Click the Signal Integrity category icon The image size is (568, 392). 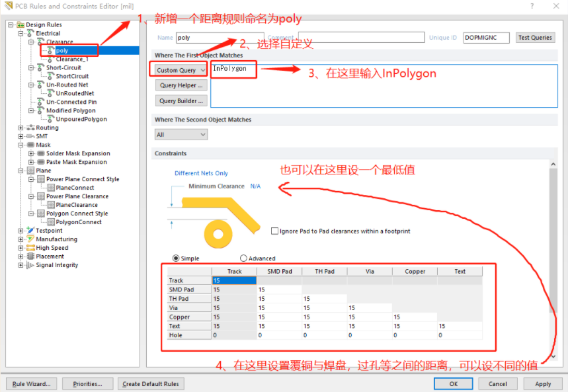(x=30, y=265)
